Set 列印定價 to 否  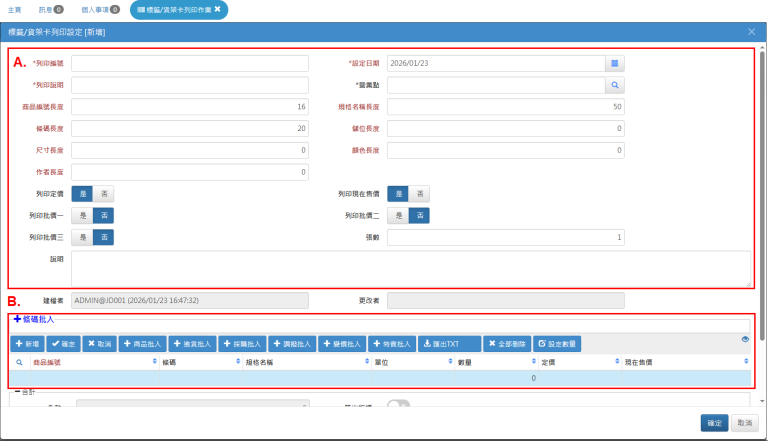click(x=105, y=194)
